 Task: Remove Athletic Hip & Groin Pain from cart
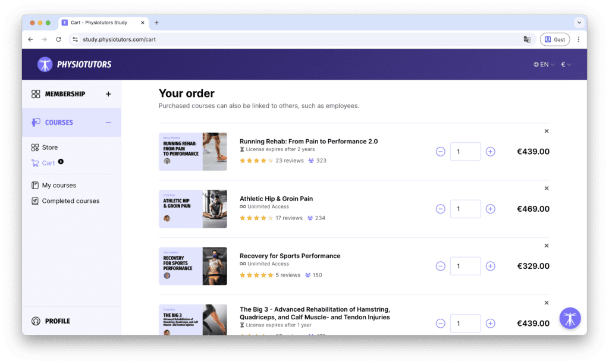click(x=547, y=189)
